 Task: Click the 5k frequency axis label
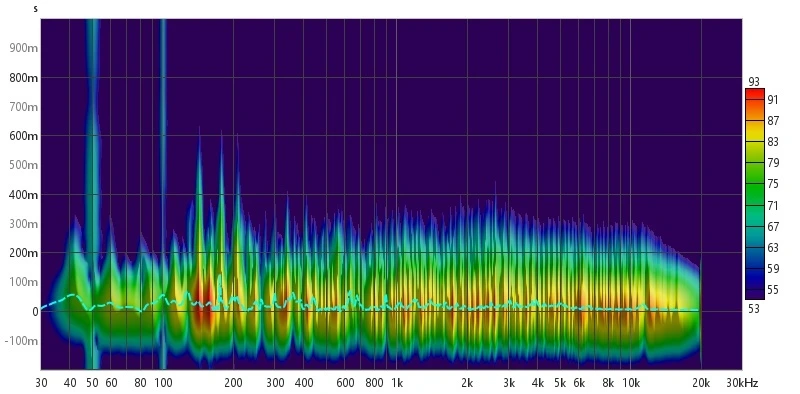click(560, 383)
